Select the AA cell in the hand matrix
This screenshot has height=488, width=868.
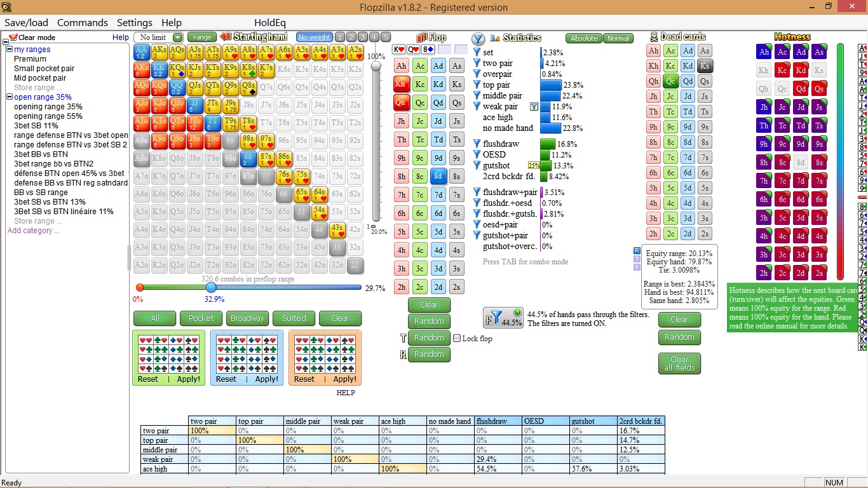click(142, 52)
